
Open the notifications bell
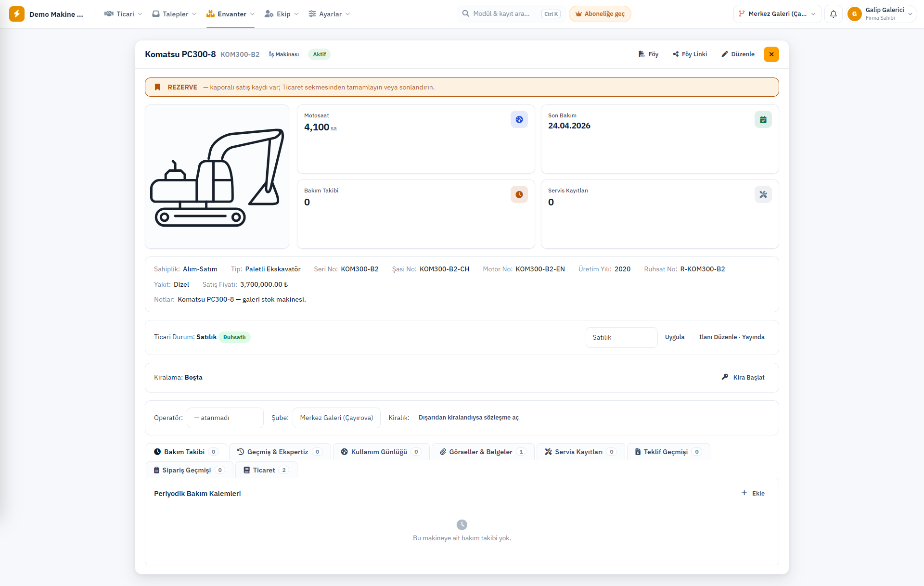pos(834,14)
